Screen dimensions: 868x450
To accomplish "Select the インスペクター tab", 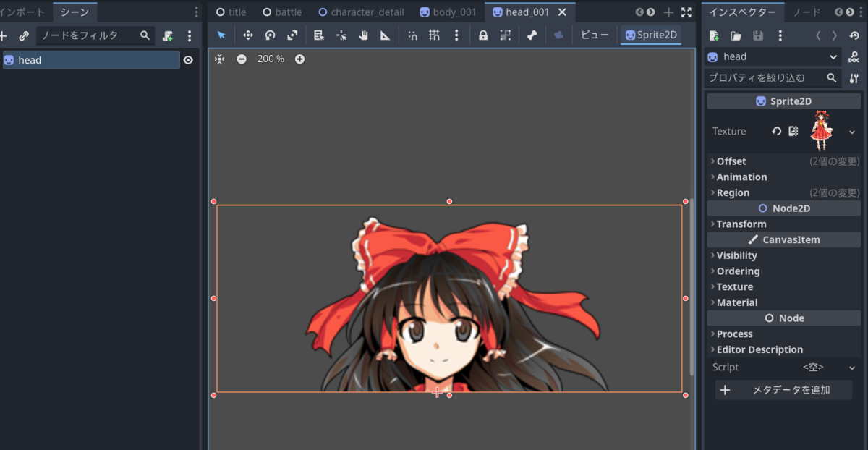I will pyautogui.click(x=743, y=12).
